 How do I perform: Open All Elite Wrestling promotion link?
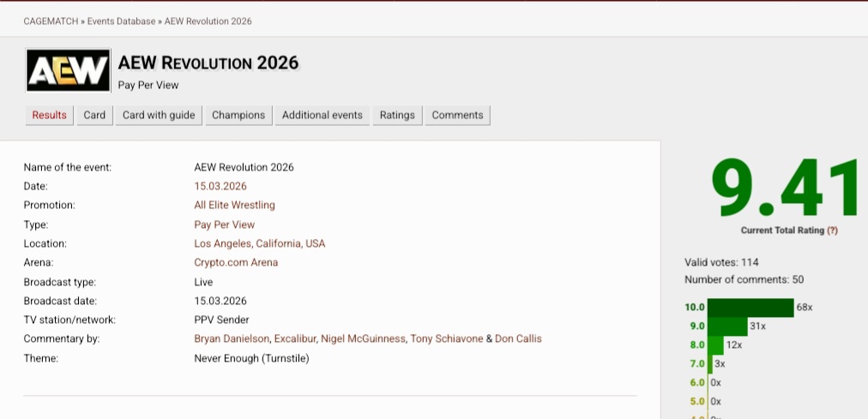pyautogui.click(x=235, y=205)
